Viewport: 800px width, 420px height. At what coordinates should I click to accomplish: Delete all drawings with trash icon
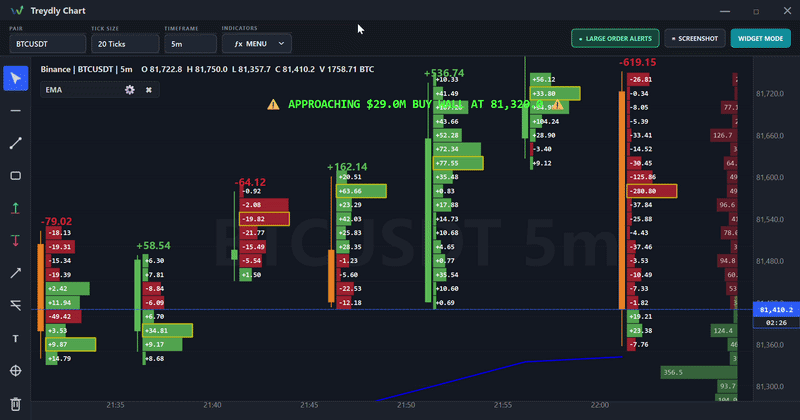pos(16,404)
